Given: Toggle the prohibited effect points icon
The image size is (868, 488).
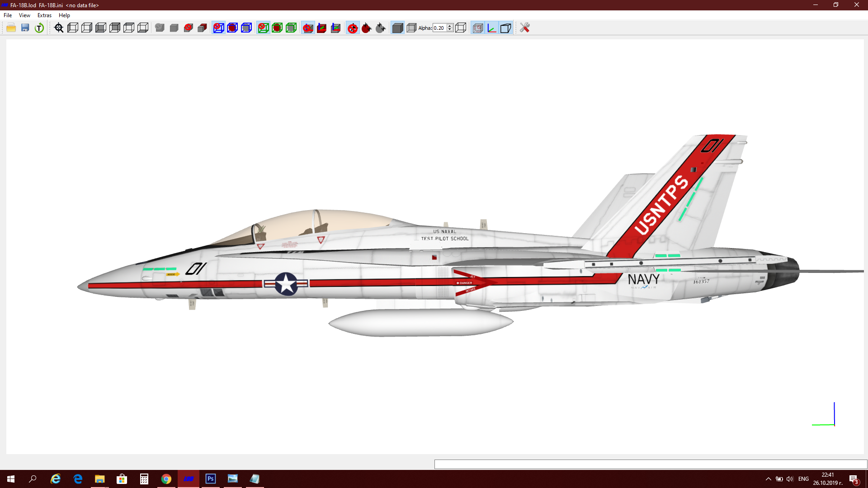Looking at the screenshot, I should click(x=353, y=28).
